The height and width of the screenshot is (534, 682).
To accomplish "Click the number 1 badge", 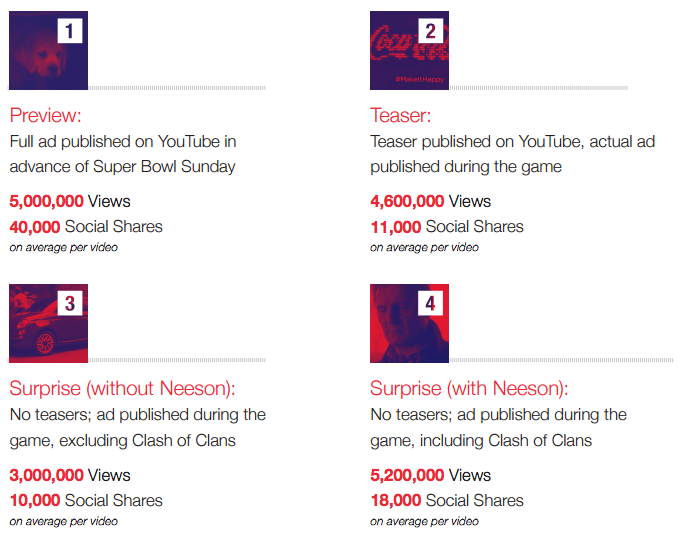I will click(70, 31).
